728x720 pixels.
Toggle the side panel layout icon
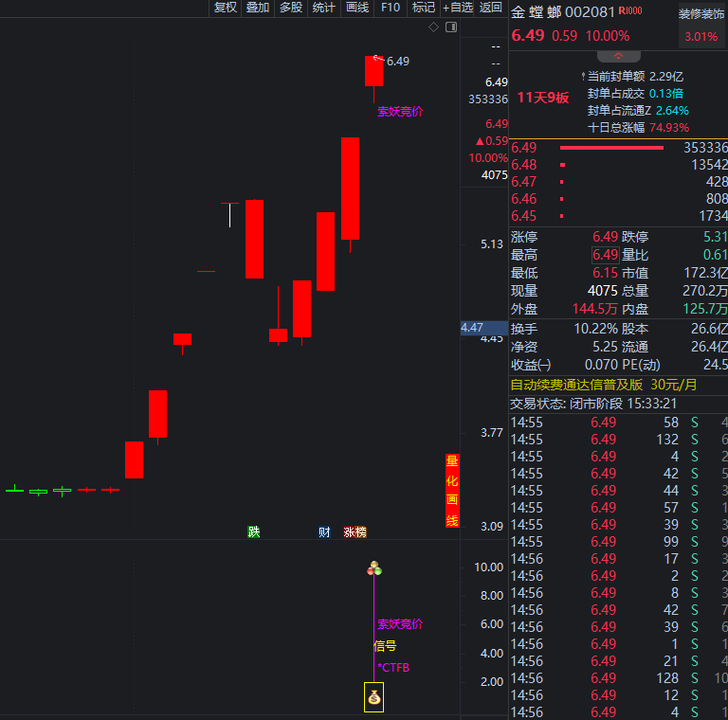tap(451, 27)
